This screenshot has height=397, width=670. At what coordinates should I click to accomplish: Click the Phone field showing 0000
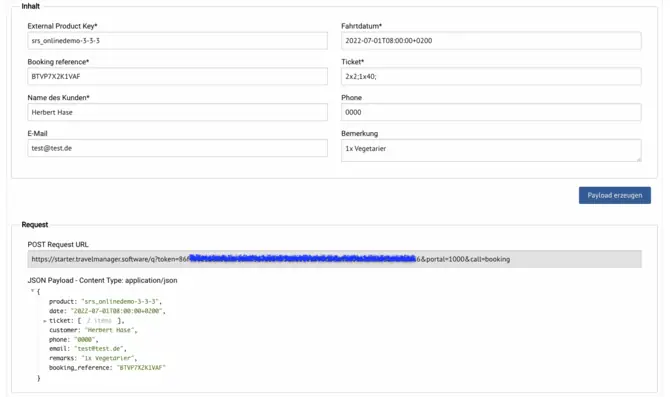(x=491, y=112)
